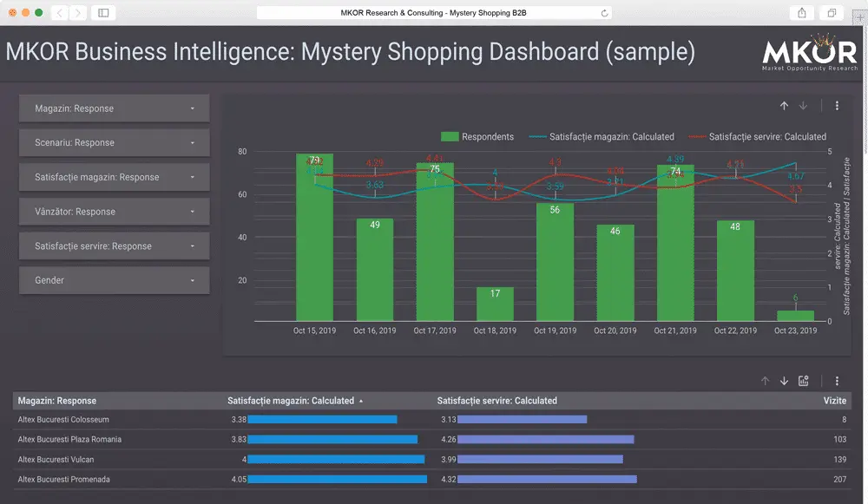868x504 pixels.
Task: Select the Altex Bucuresti Plaza Romania row
Action: click(431, 439)
